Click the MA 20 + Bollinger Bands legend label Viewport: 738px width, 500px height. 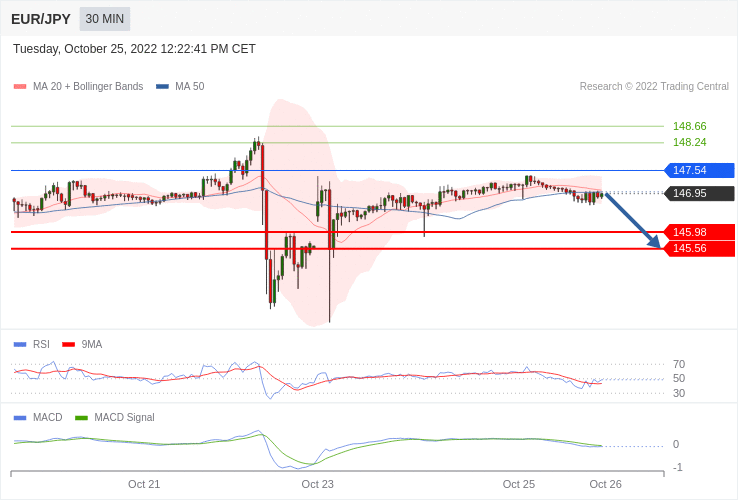click(88, 87)
